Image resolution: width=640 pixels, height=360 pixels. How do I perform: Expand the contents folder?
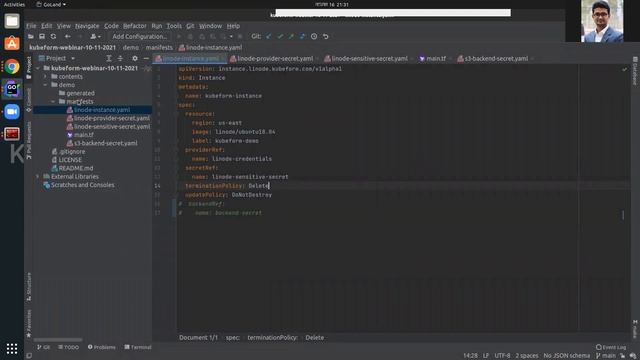click(45, 77)
